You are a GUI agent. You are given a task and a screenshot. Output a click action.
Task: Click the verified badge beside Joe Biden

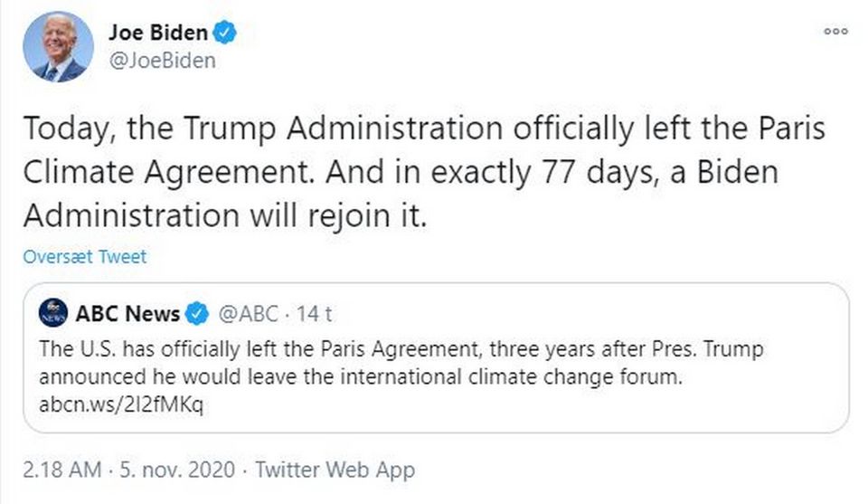click(224, 33)
